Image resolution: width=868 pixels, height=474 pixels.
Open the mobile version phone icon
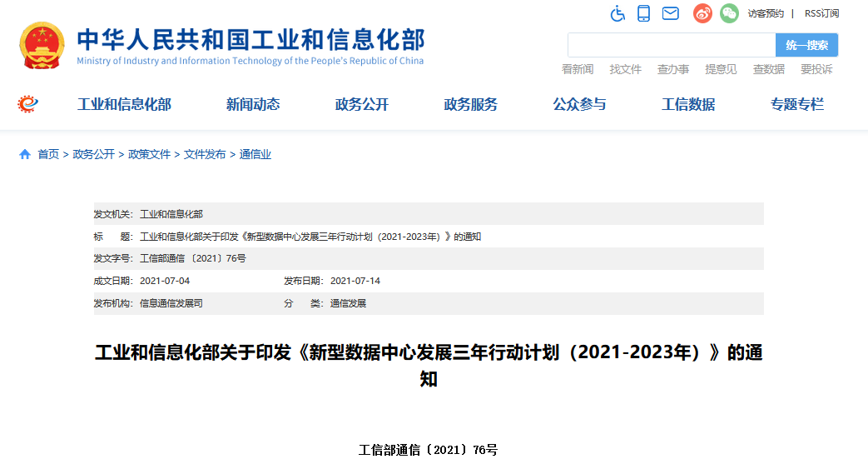point(643,13)
